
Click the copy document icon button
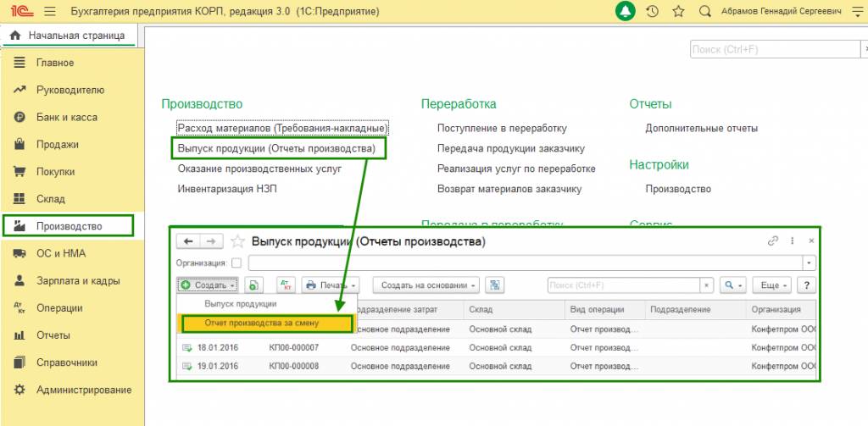[253, 285]
